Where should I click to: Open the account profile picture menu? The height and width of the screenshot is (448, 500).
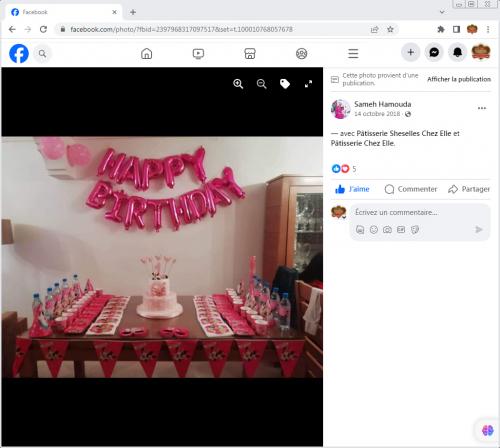pos(481,52)
